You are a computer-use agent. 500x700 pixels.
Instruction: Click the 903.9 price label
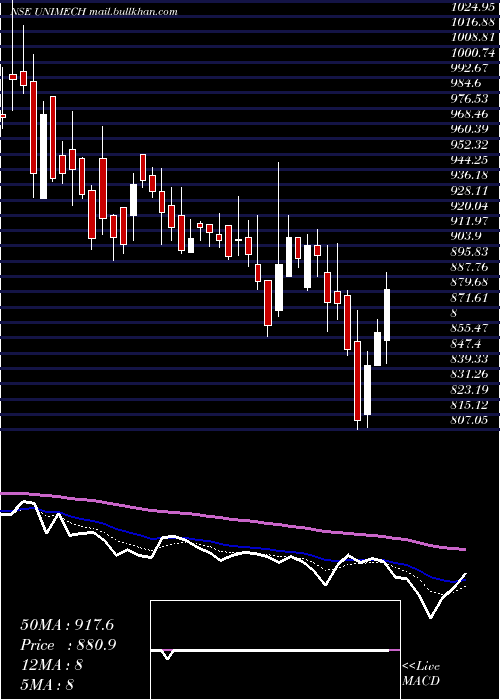coord(467,236)
